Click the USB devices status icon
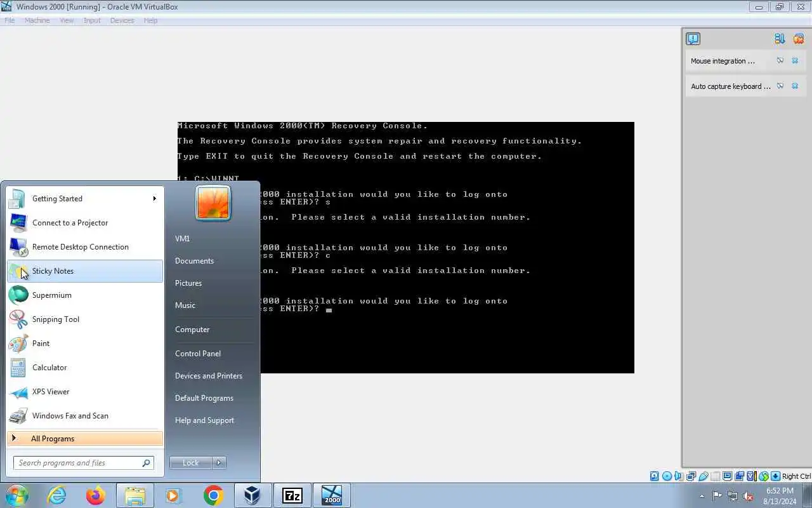812x508 pixels. 703,476
